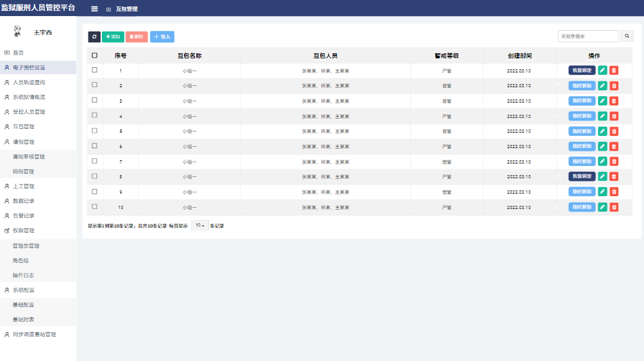The height and width of the screenshot is (361, 644).
Task: Check the checkbox for row 2
Action: (95, 85)
